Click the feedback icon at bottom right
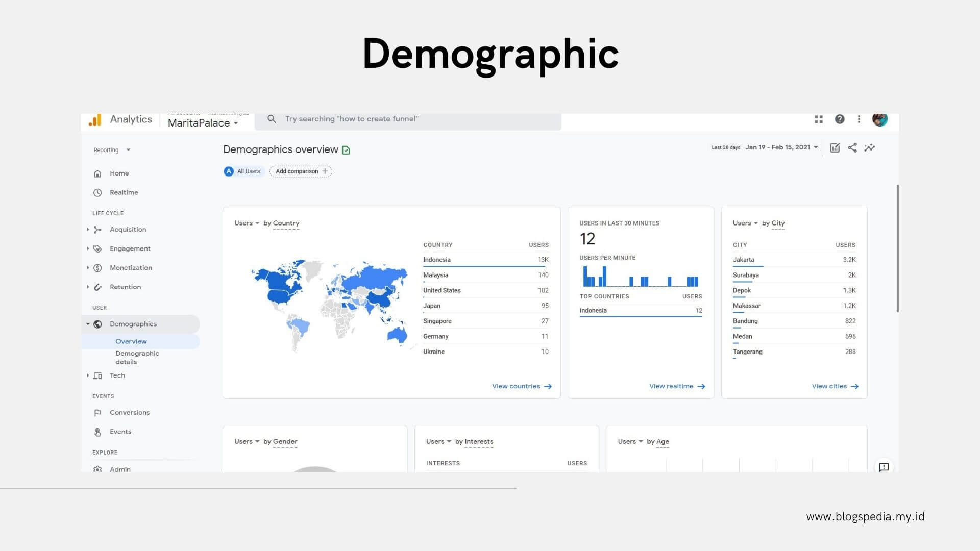Image resolution: width=980 pixels, height=551 pixels. pyautogui.click(x=884, y=467)
